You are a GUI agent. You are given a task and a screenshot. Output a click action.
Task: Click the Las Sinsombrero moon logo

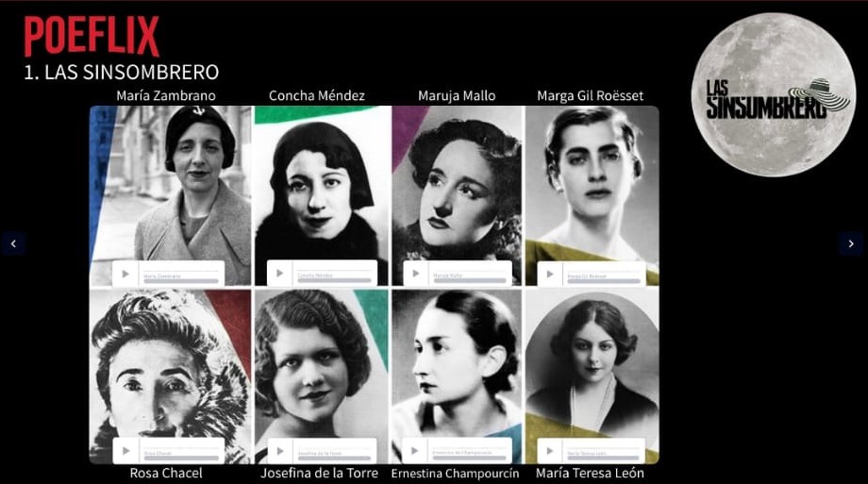pyautogui.click(x=774, y=94)
